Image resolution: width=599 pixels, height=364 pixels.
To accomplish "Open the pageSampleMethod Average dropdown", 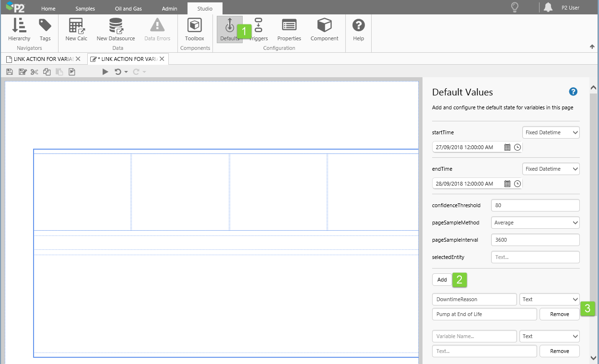I will 535,223.
